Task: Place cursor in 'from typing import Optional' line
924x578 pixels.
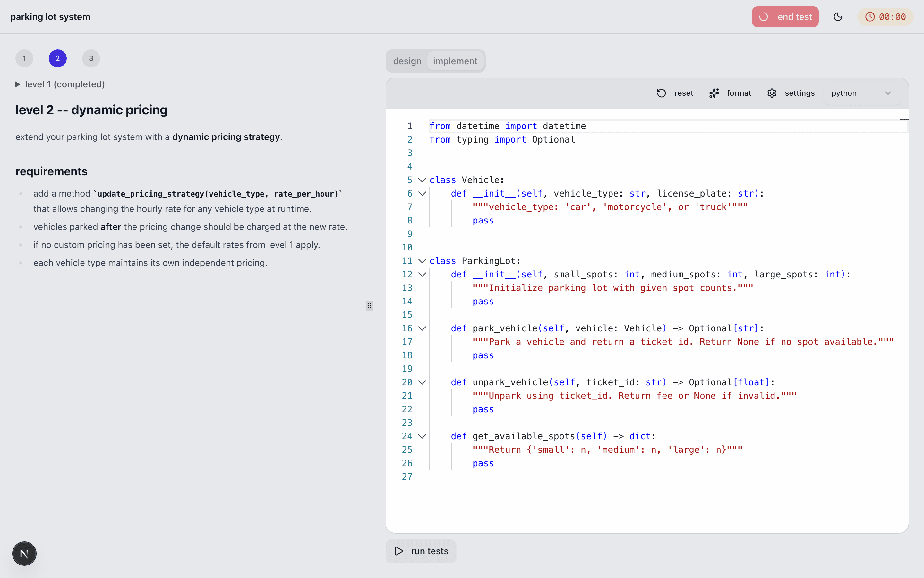Action: (x=502, y=140)
